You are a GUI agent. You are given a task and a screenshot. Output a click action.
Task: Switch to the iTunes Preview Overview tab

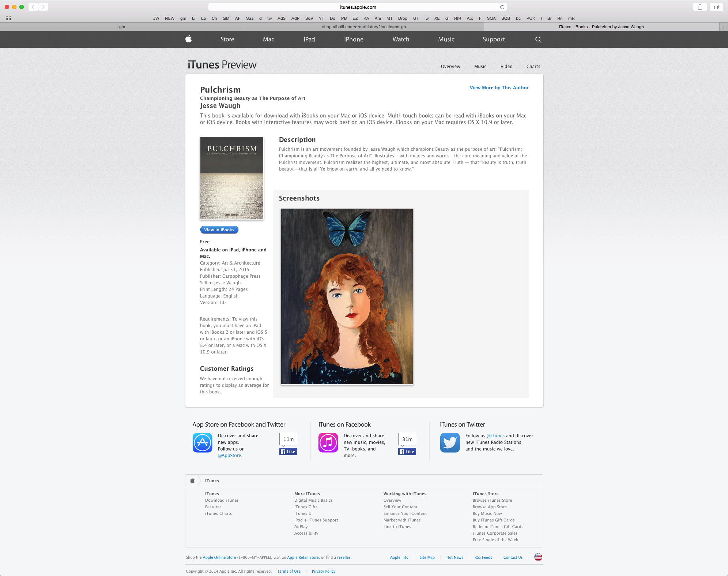(450, 67)
